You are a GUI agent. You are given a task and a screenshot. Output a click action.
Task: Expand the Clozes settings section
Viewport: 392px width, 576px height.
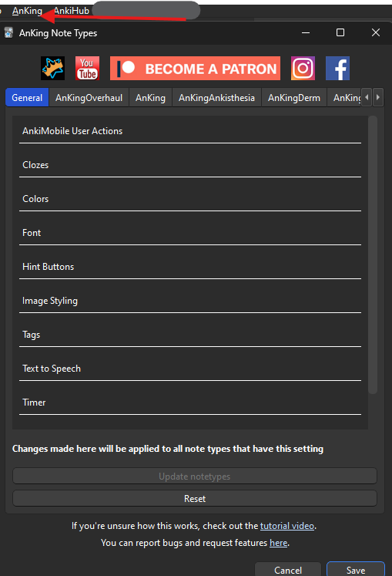click(x=190, y=165)
